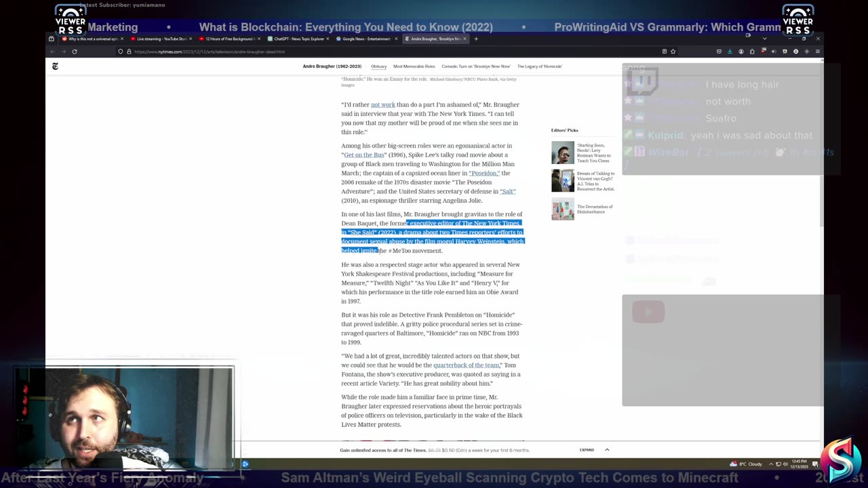The image size is (868, 488).
Task: Close the Andre Braugher tab
Action: [x=465, y=39]
